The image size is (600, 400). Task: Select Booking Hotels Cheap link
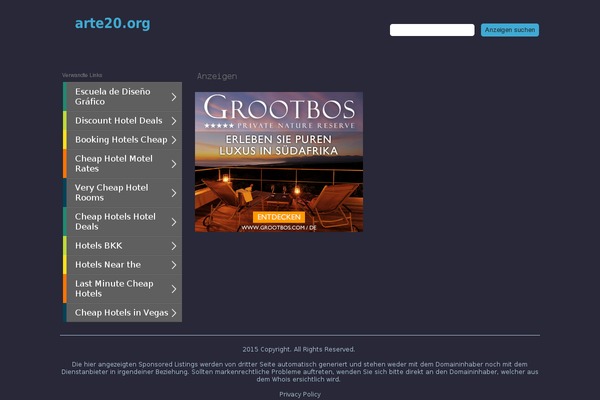click(x=121, y=140)
